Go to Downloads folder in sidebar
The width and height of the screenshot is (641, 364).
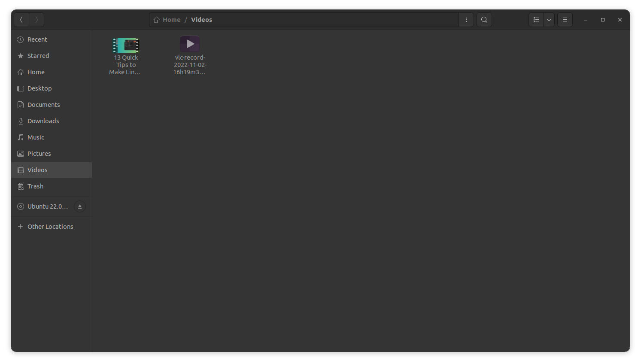pyautogui.click(x=43, y=121)
